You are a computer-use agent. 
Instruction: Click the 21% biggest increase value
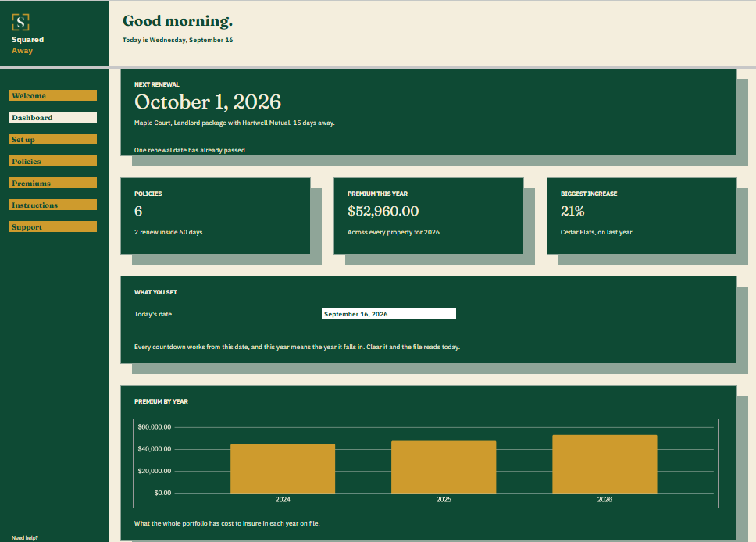(x=572, y=211)
